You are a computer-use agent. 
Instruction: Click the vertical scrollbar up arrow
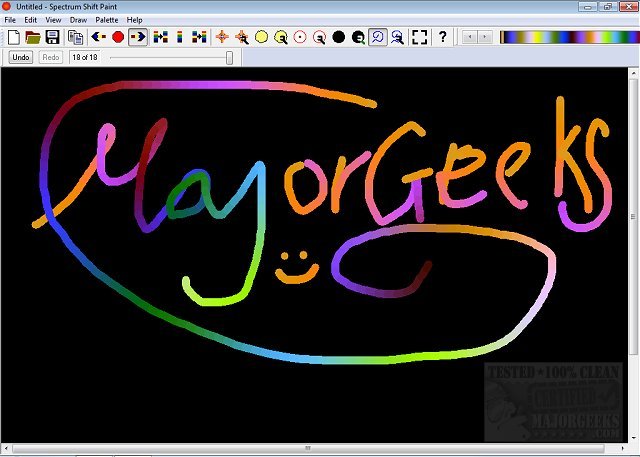tap(634, 74)
